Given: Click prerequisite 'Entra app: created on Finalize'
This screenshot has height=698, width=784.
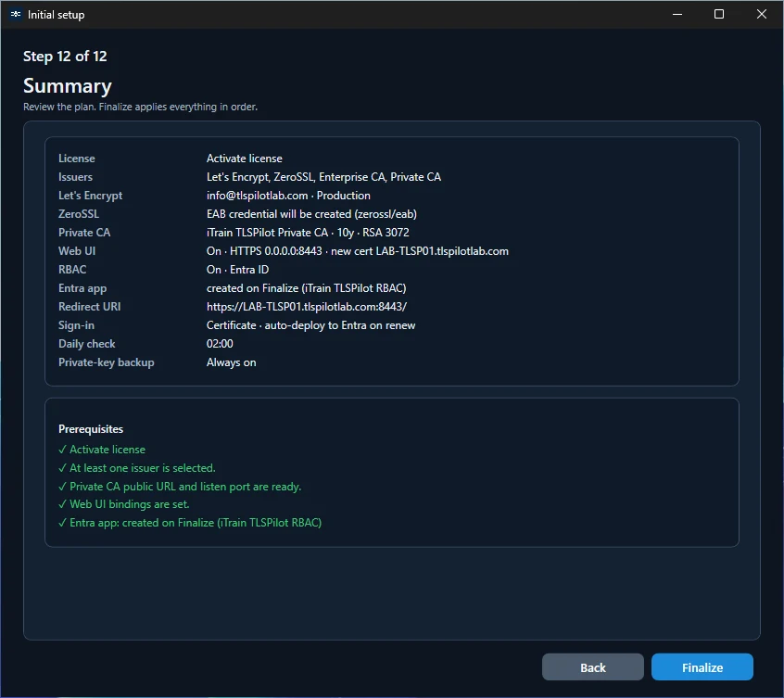Looking at the screenshot, I should coord(190,523).
